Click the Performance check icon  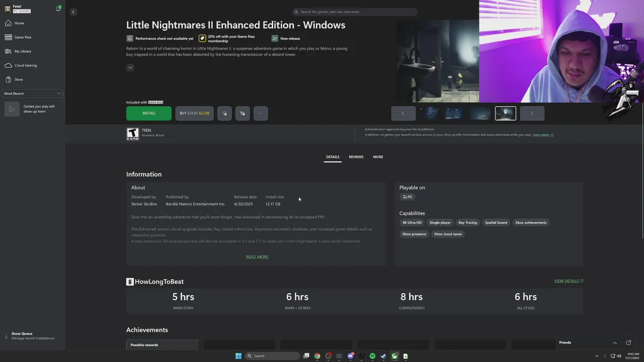(x=130, y=39)
